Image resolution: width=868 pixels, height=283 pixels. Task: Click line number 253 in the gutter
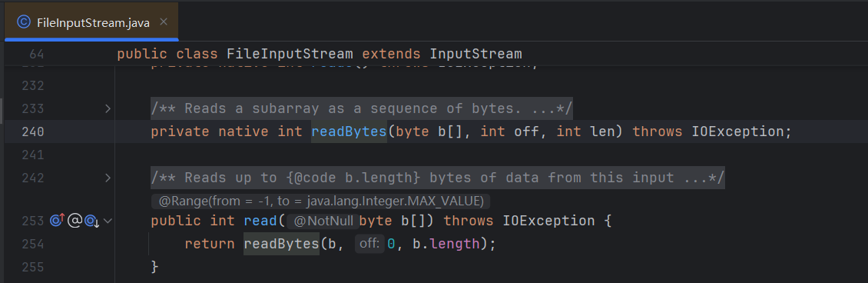click(x=33, y=221)
